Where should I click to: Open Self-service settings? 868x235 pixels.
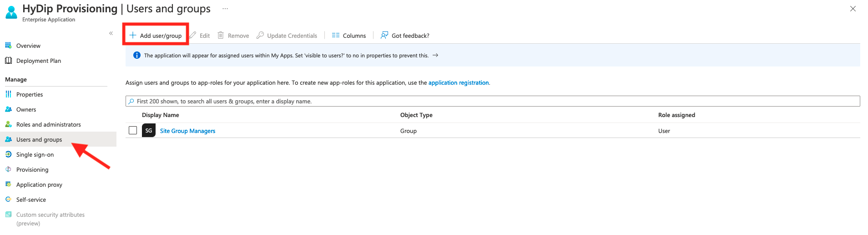(31, 199)
